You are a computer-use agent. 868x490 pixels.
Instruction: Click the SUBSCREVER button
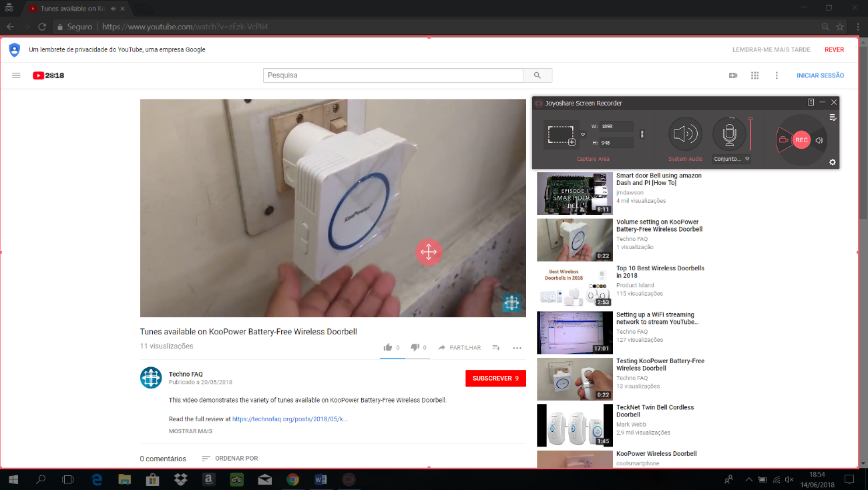[495, 379]
